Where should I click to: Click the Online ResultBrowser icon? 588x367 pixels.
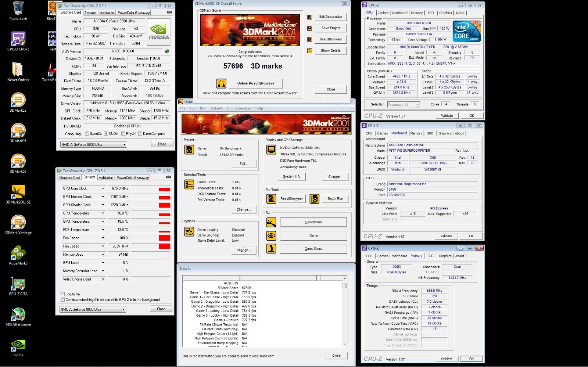point(221,83)
